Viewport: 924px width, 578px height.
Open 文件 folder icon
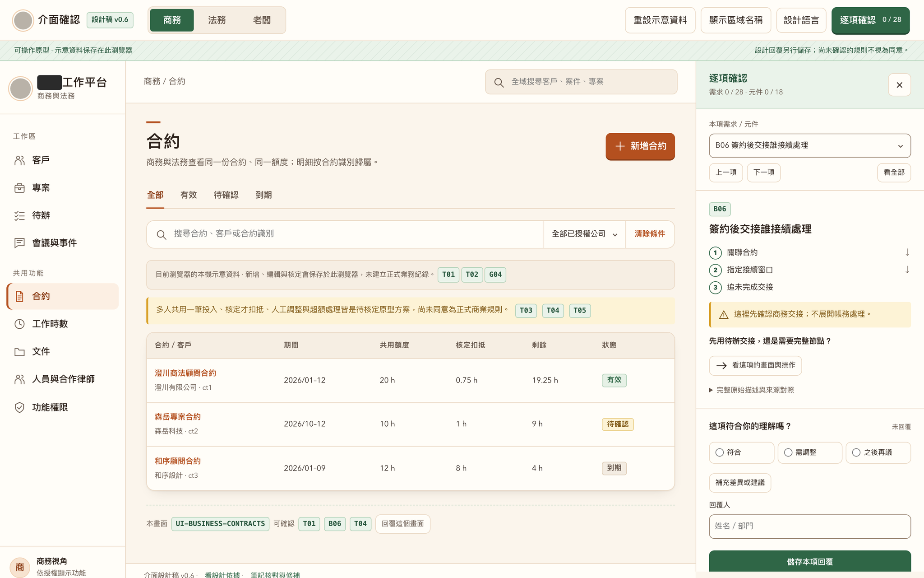click(x=19, y=352)
